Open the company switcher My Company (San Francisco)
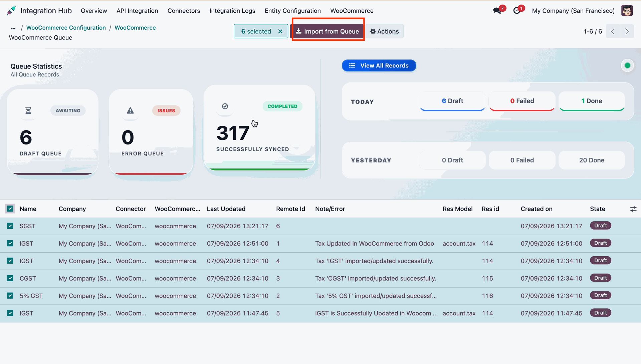The width and height of the screenshot is (641, 364). 573,11
